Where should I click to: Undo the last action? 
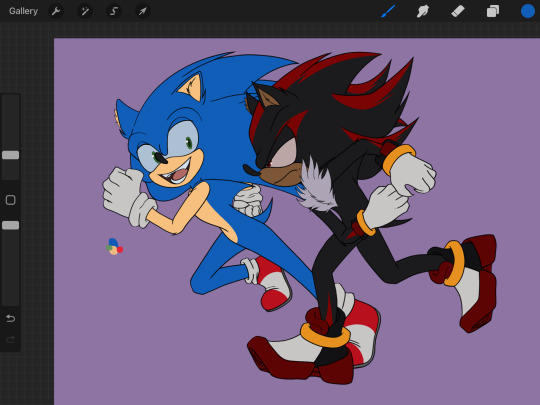(11, 319)
